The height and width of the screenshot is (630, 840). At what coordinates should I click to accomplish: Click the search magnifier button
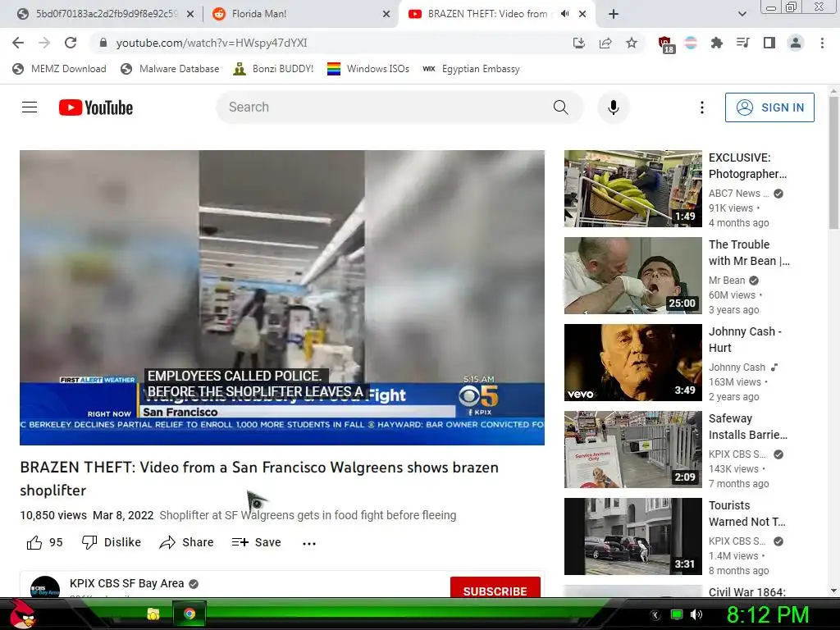pyautogui.click(x=560, y=107)
